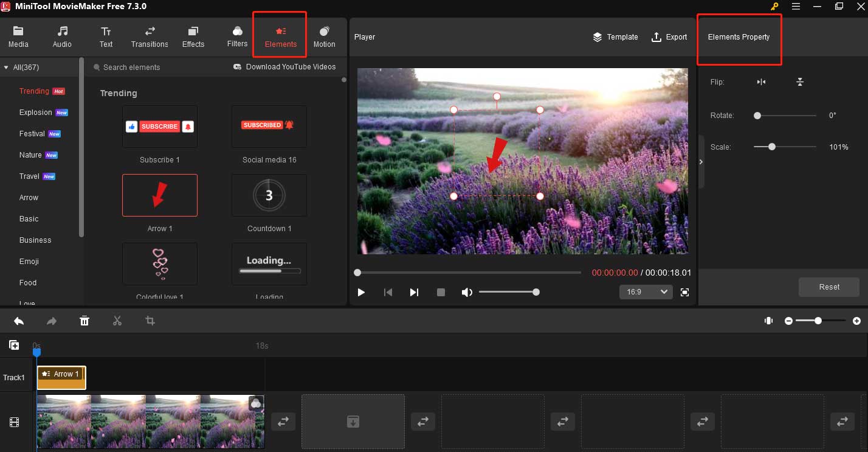This screenshot has width=868, height=452.
Task: Select the Festival category
Action: [32, 134]
